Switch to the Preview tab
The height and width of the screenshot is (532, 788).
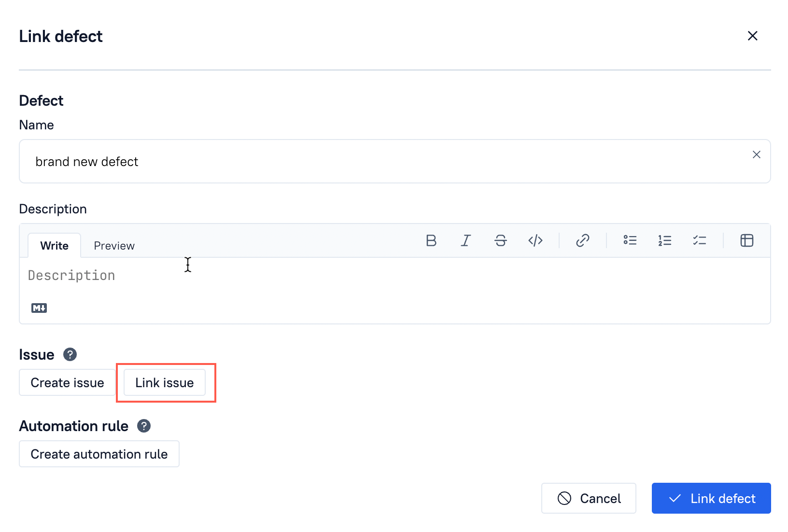coord(114,245)
